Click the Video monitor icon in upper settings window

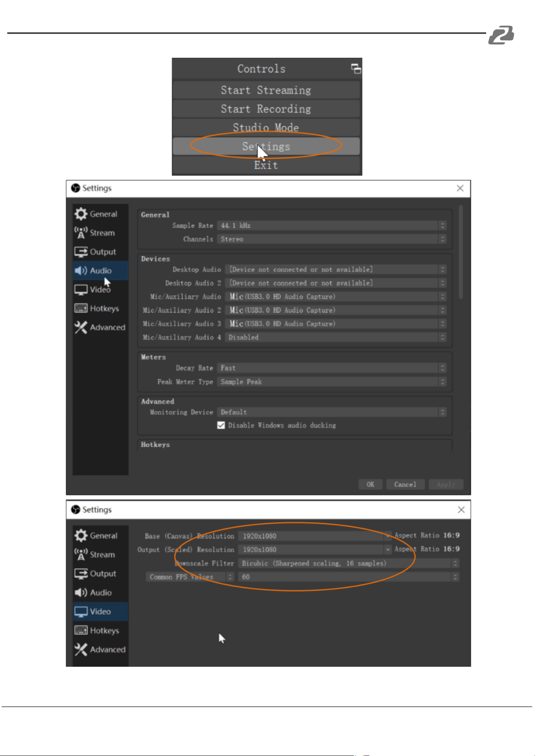(x=81, y=290)
